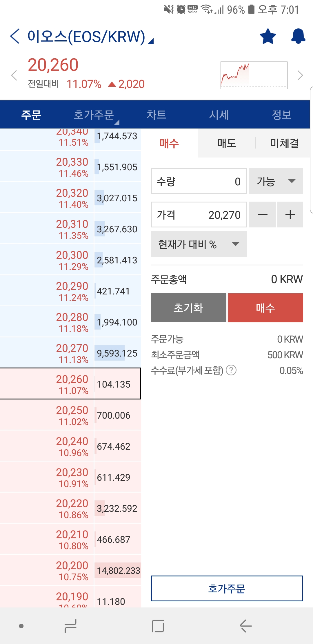Tap the 수량 quantity input field

tap(199, 181)
